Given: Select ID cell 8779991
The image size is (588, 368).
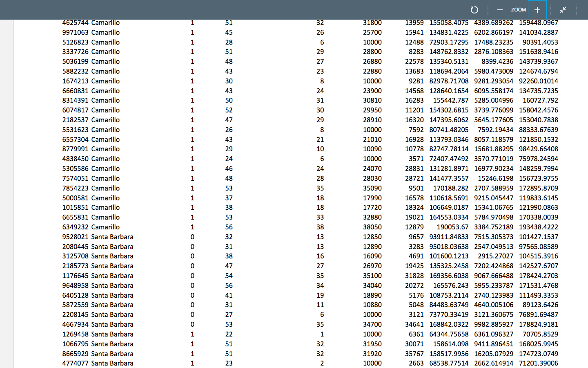Looking at the screenshot, I should click(75, 149).
